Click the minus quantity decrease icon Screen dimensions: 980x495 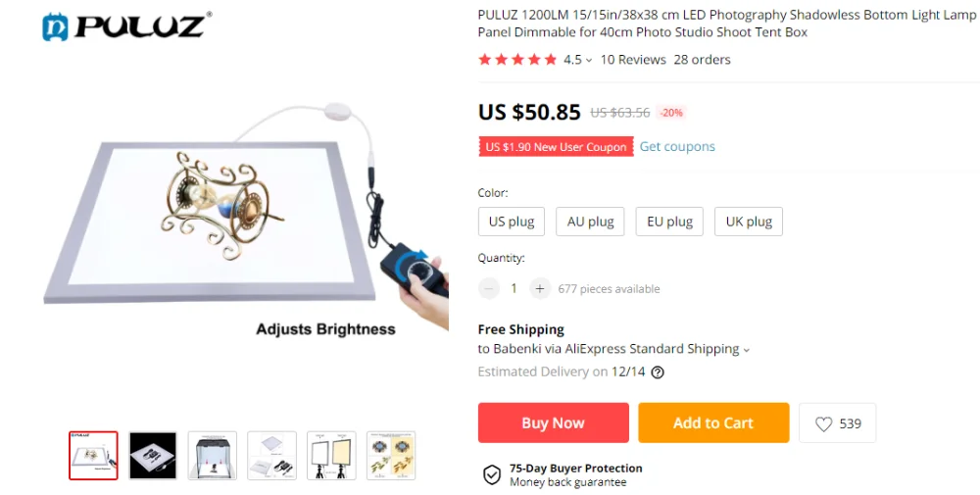coord(489,289)
